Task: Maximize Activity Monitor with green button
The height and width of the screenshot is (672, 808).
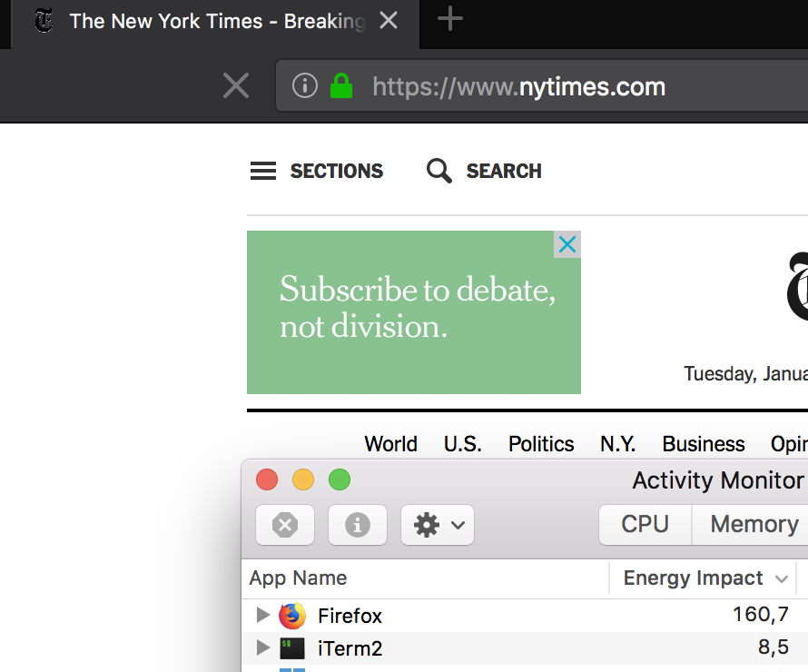Action: [x=340, y=479]
